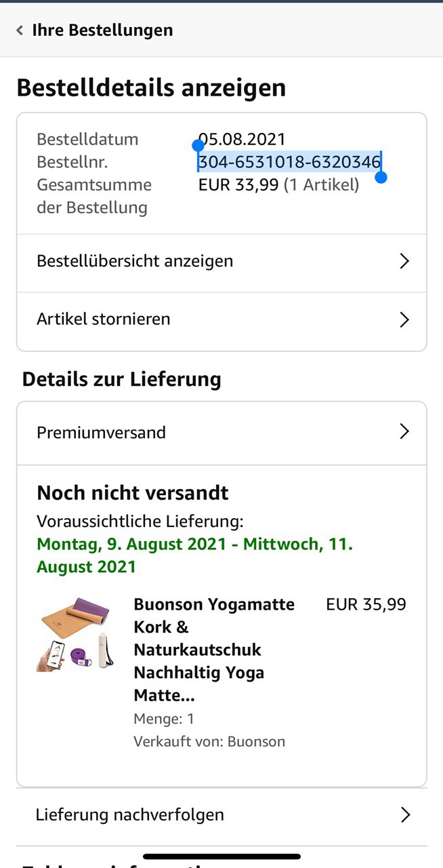This screenshot has height=868, width=443.
Task: Tap the Premiumversand label
Action: coord(102,433)
